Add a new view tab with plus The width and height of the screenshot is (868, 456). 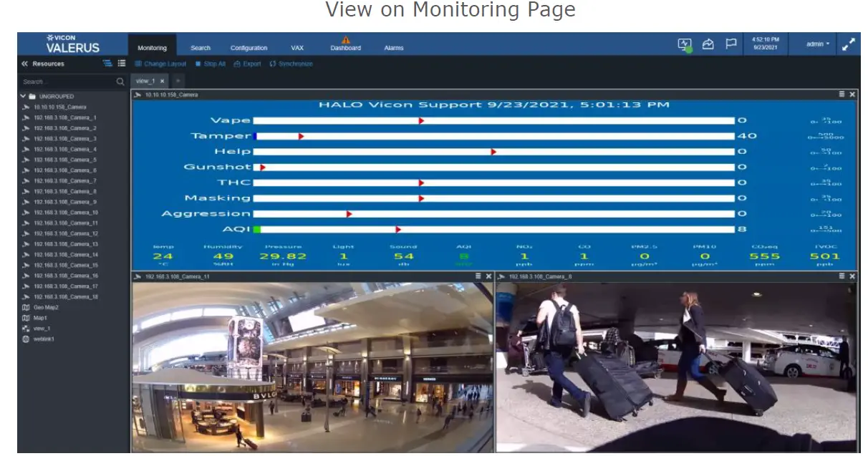[x=178, y=81]
